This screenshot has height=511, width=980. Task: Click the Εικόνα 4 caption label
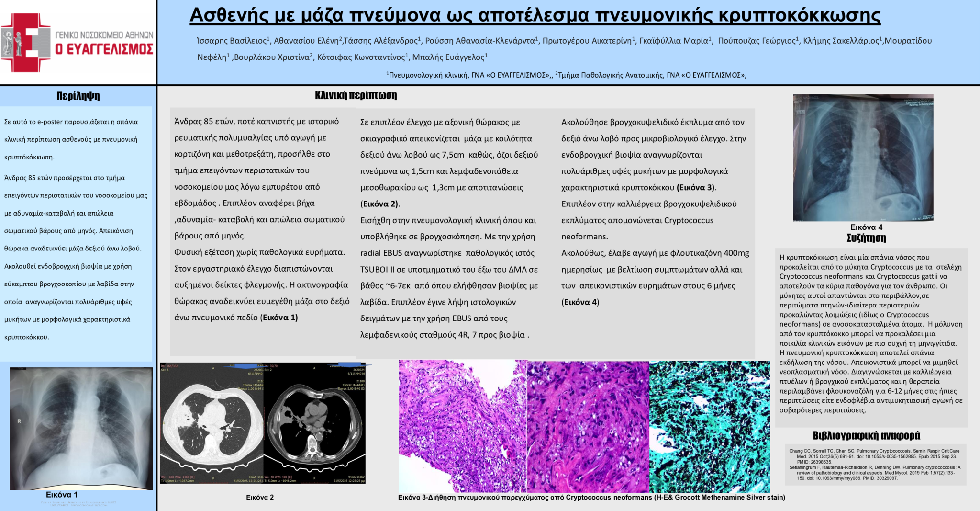866,227
